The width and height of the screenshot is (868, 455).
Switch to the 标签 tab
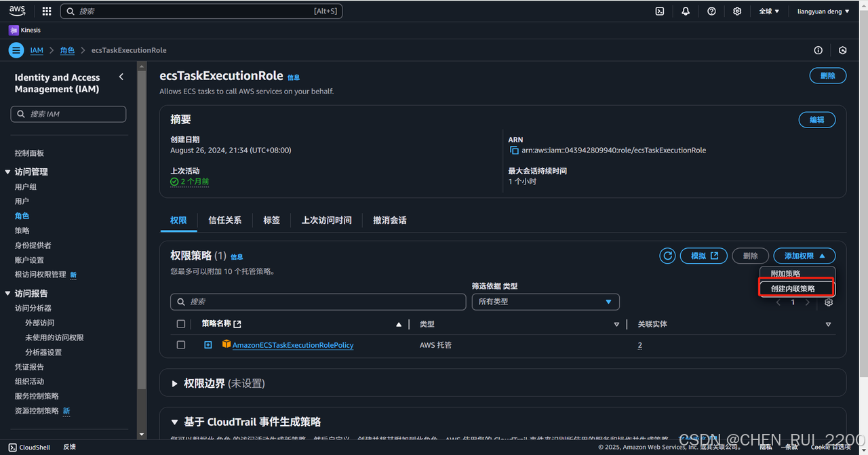click(272, 220)
